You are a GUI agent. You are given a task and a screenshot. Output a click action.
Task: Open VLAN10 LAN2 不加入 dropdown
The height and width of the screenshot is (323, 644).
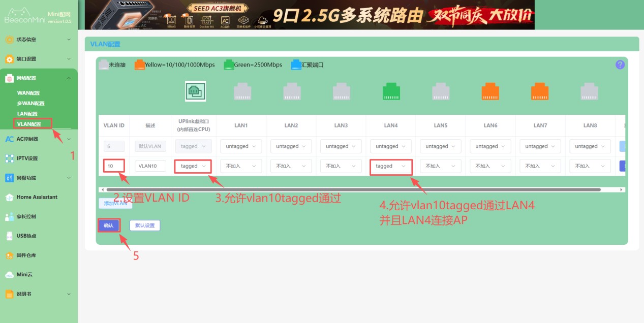[291, 166]
